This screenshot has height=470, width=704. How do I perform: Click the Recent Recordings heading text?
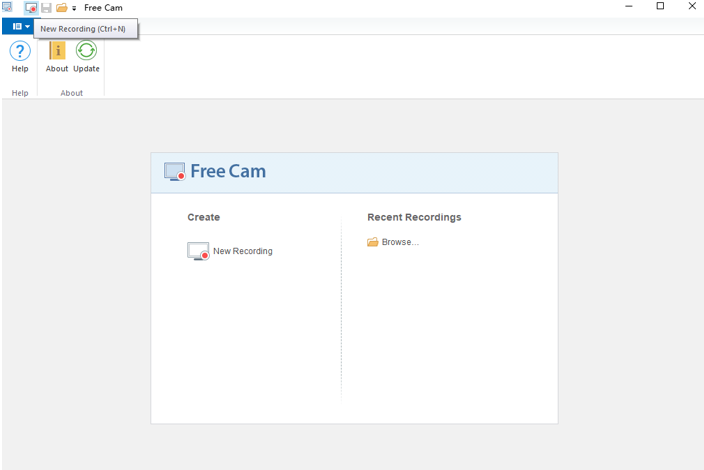pos(414,217)
